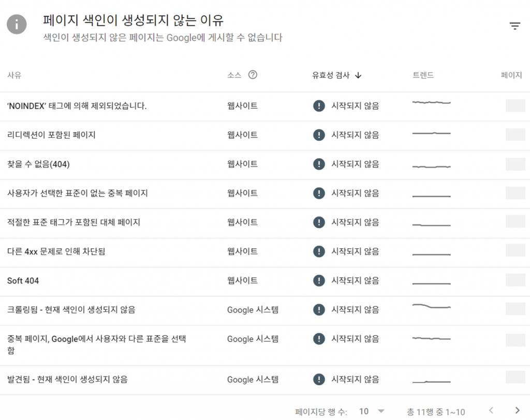Viewport: 530px width, 420px height.
Task: Open the 다른 4xx 문제로 인해 차단됨 row
Action: (57, 252)
